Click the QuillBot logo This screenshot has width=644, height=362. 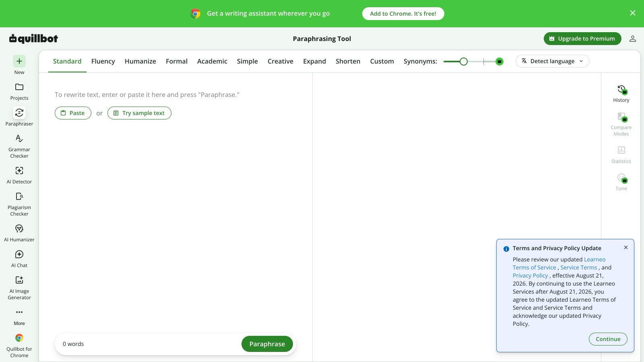coord(33,39)
